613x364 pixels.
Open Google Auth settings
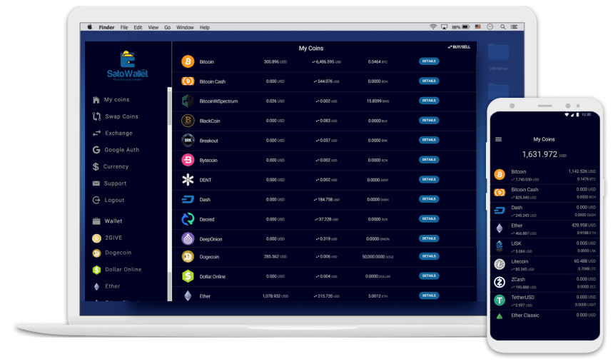point(121,150)
